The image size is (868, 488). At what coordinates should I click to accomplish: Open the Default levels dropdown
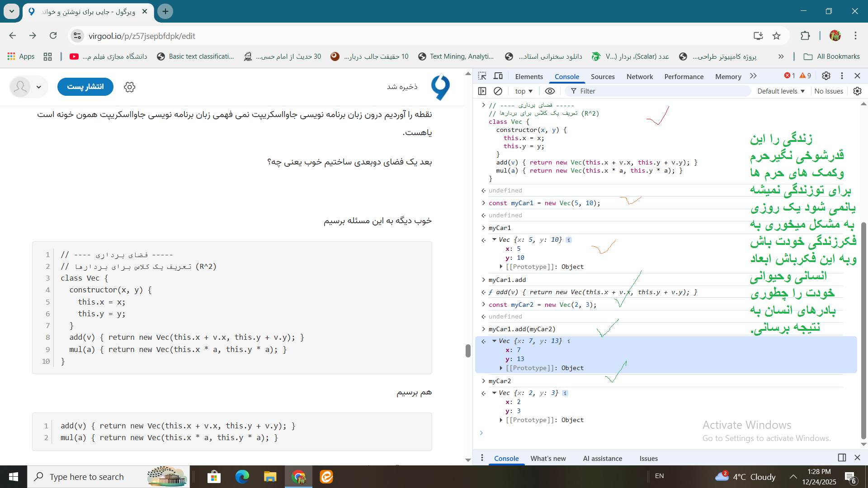(x=781, y=91)
